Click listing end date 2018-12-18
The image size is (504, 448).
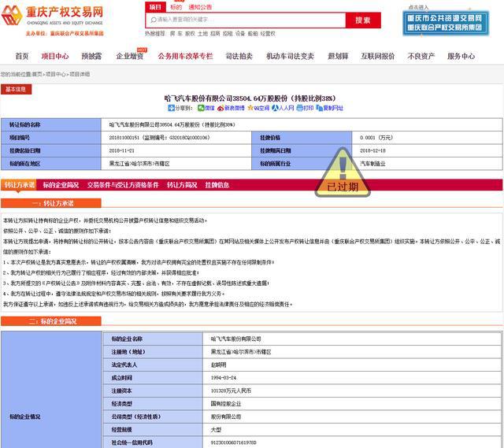372,150
